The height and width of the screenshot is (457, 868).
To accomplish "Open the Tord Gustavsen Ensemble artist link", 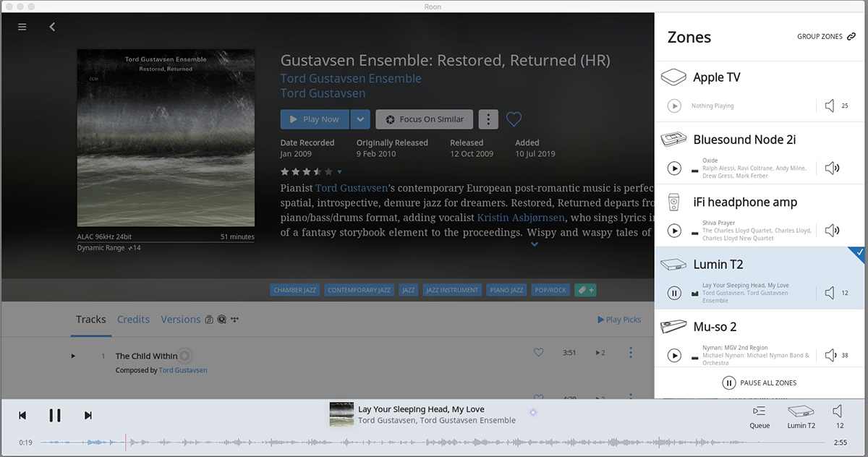I will 351,79.
